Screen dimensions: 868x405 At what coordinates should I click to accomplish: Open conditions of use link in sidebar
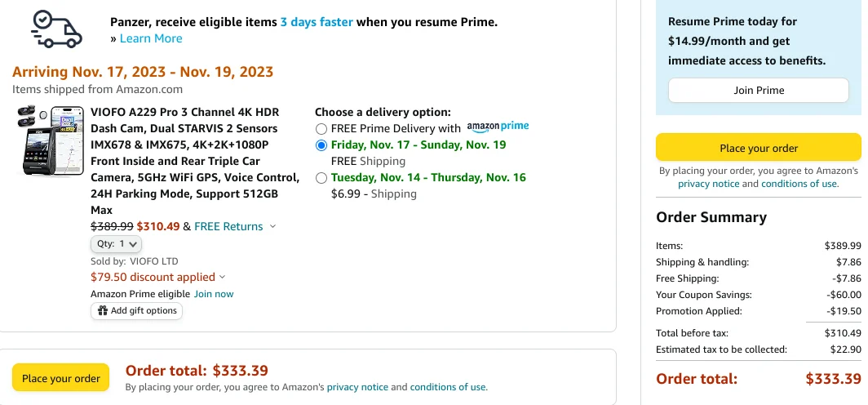[x=799, y=184]
